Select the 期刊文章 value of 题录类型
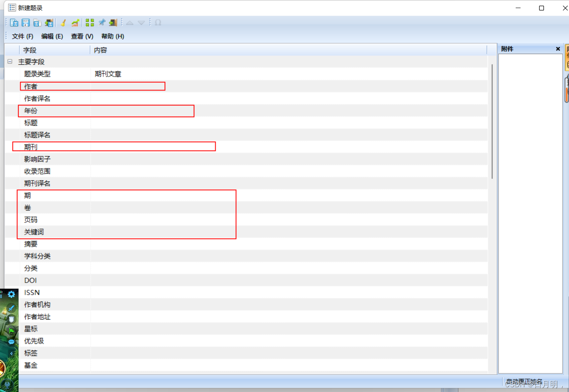 pos(108,74)
